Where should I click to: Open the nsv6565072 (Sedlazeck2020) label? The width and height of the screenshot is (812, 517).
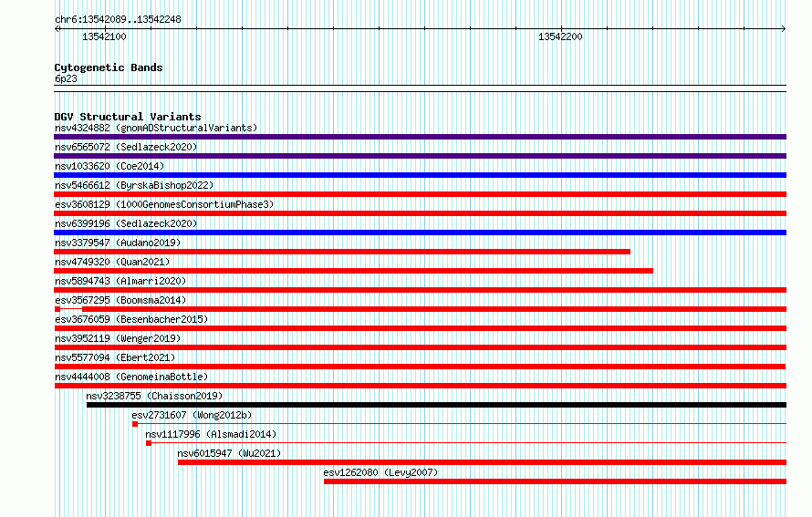pyautogui.click(x=126, y=147)
